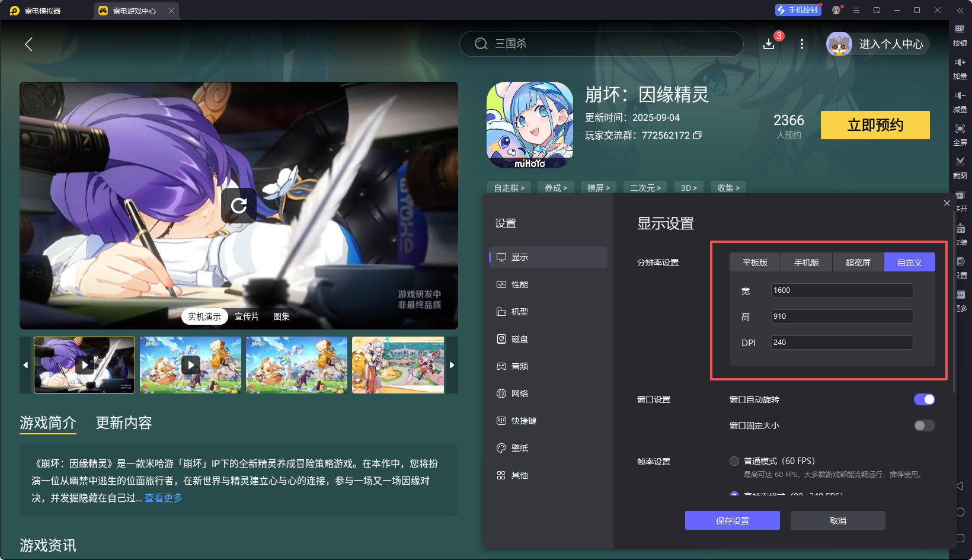Viewport: 972px width, 560px height.
Task: Select the 手机版 resolution tab
Action: [x=807, y=263]
